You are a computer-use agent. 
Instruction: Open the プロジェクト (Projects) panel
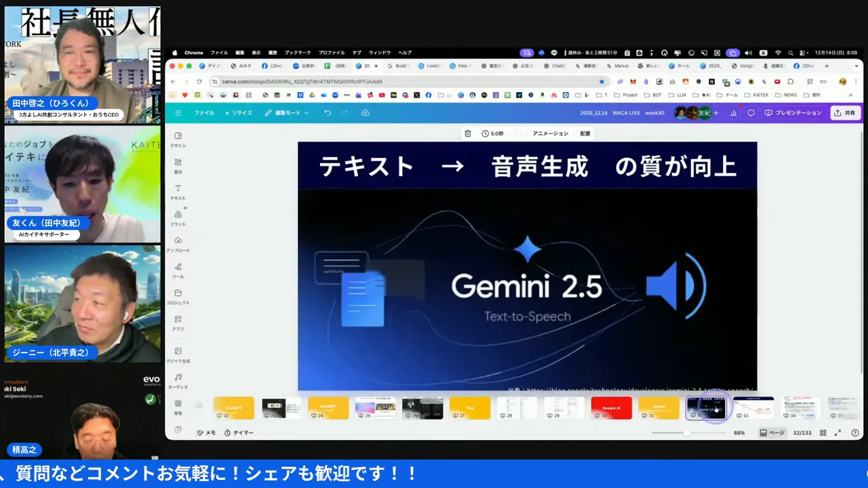[x=178, y=297]
